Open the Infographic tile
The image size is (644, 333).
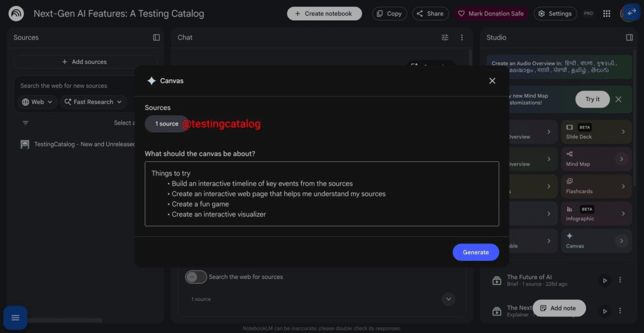click(x=596, y=214)
